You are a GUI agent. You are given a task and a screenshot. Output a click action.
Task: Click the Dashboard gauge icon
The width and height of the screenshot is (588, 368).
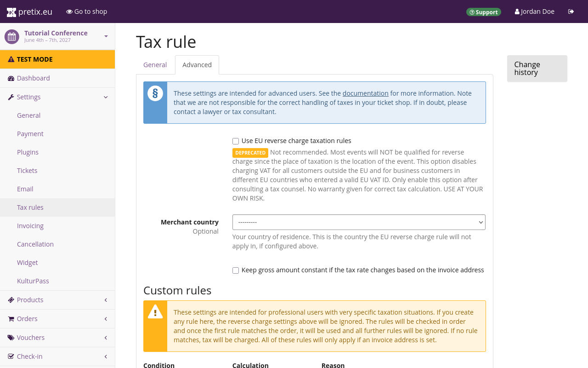pos(11,78)
